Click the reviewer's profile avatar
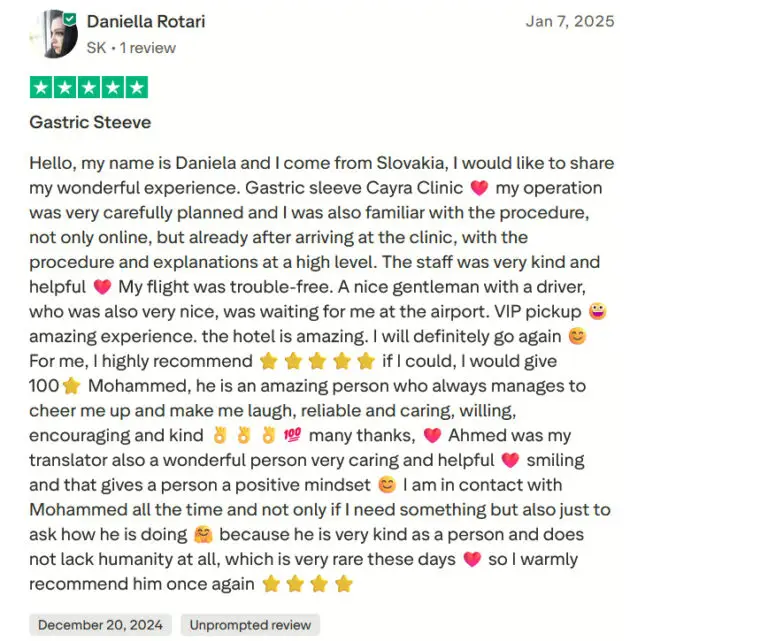Screen dimensions: 768x641 pos(52,34)
